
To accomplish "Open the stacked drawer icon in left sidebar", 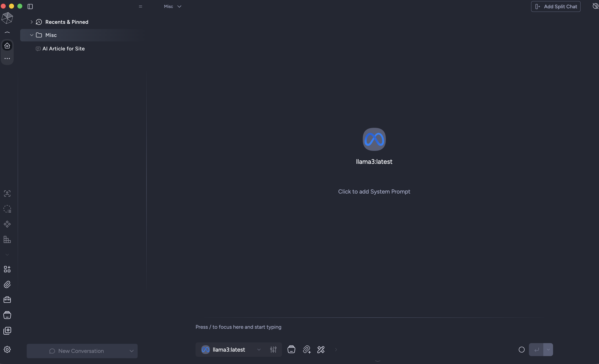I will tap(7, 315).
